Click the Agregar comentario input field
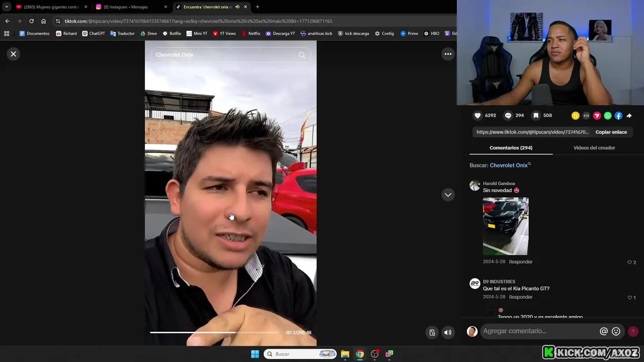This screenshot has height=362, width=644. pos(538,331)
